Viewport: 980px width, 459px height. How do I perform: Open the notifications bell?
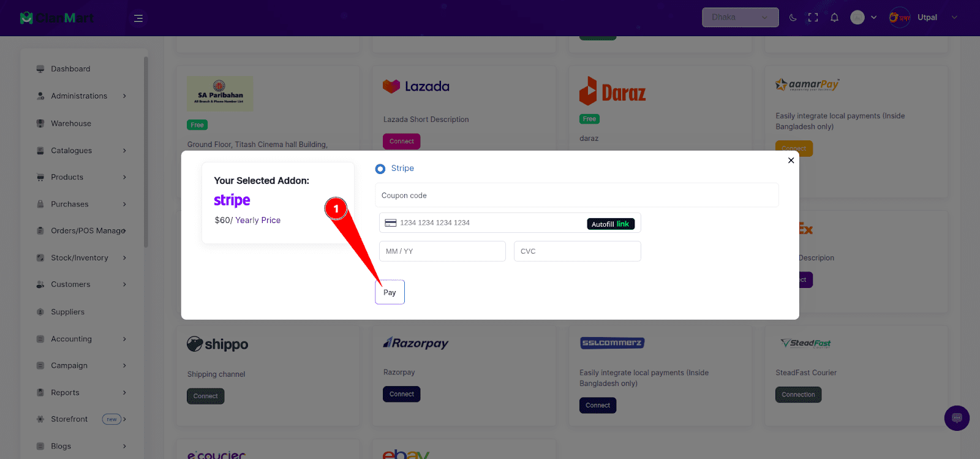click(834, 18)
